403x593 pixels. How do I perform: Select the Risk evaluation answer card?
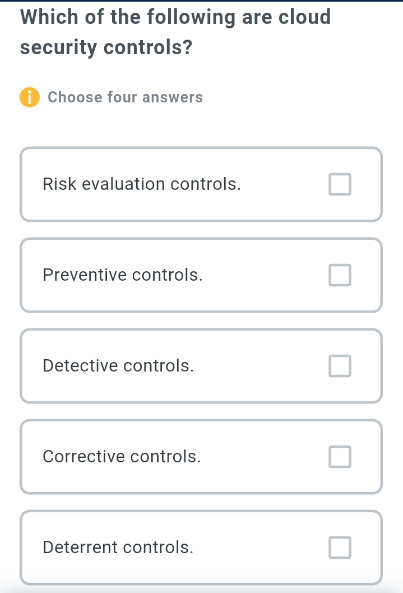(x=201, y=184)
